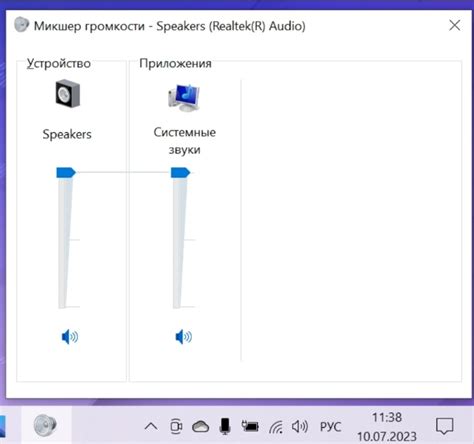Image resolution: width=474 pixels, height=444 pixels.
Task: Open the battery status tray icon
Action: 250,426
